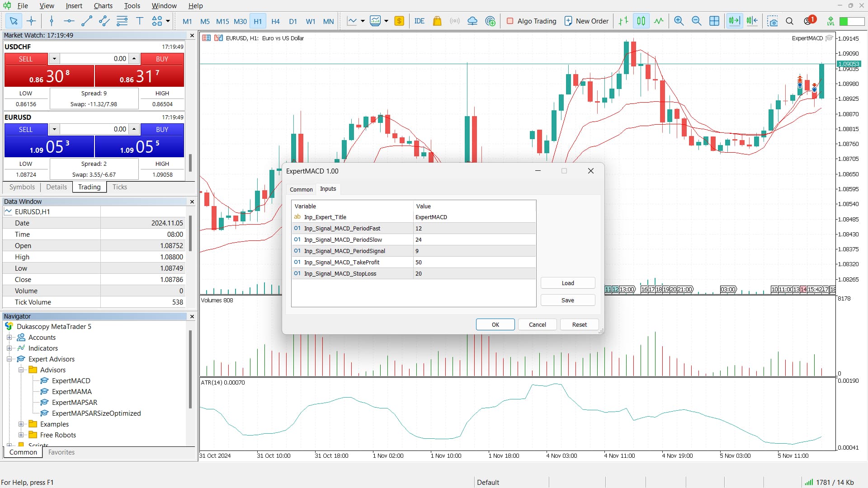Confirm the ExpertMACD dialog with OK

(495, 324)
